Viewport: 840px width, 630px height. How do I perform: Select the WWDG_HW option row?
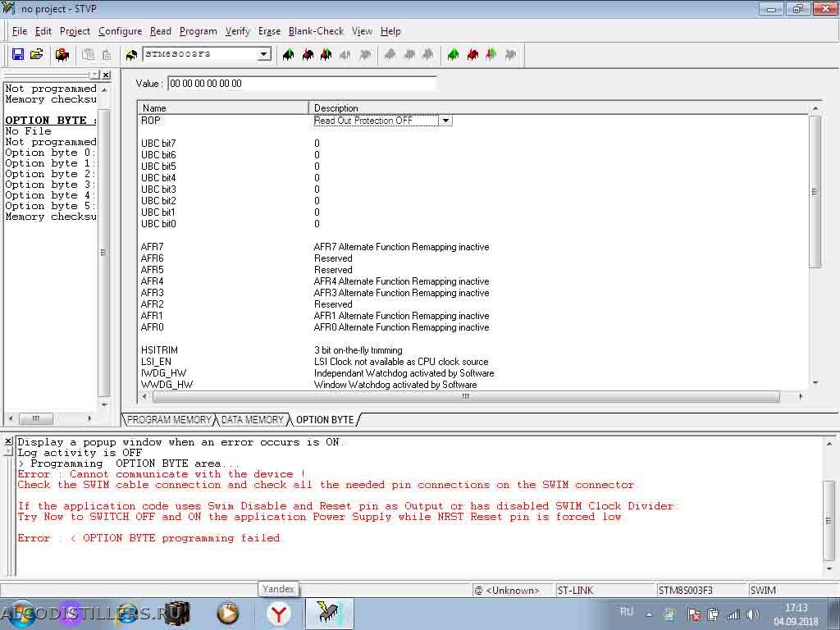point(473,385)
